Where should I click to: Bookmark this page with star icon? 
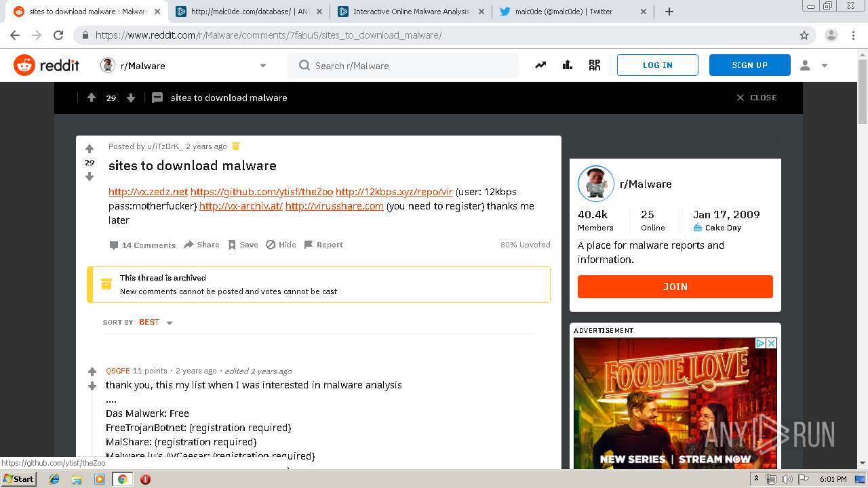pyautogui.click(x=804, y=35)
